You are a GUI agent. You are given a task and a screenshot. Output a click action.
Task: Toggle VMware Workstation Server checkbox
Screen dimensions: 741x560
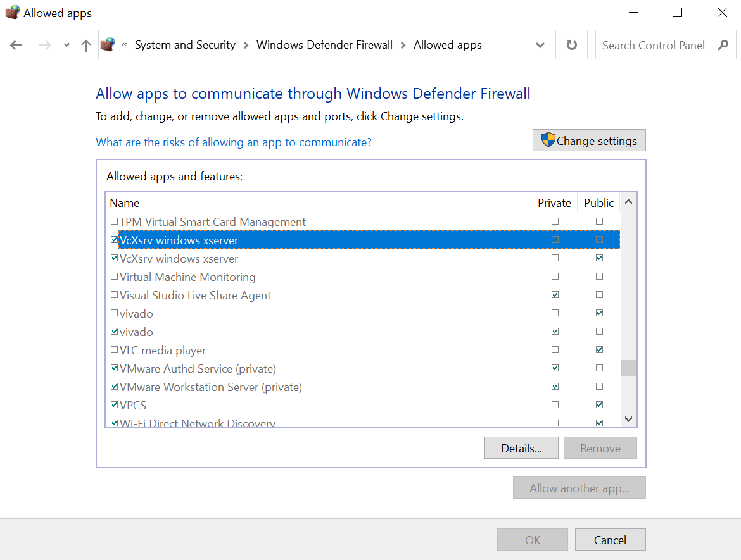114,386
